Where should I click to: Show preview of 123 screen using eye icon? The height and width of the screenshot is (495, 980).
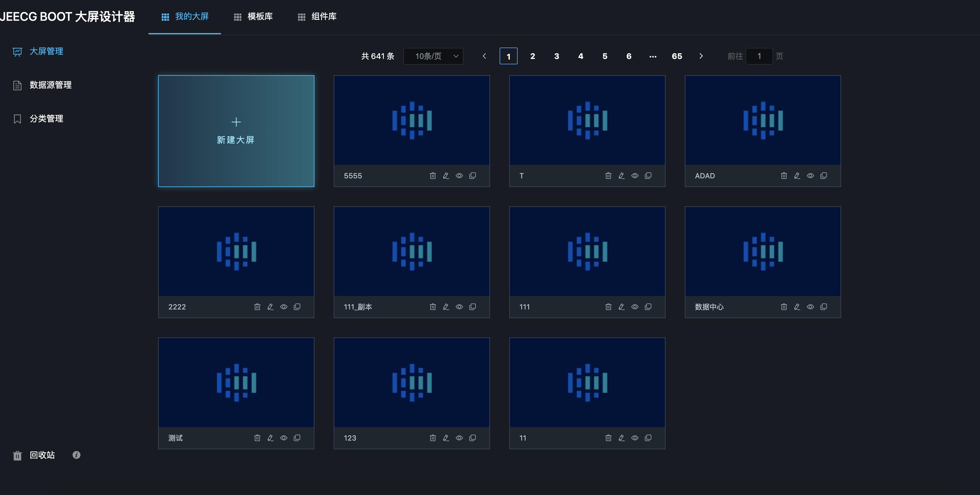459,438
